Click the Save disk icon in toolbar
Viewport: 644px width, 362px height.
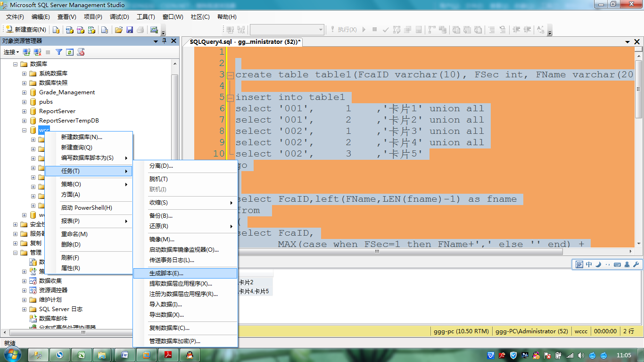tap(129, 30)
